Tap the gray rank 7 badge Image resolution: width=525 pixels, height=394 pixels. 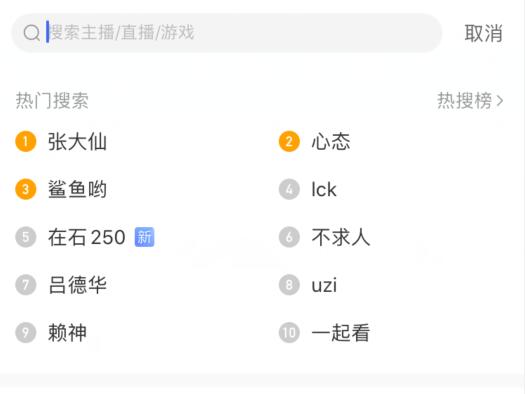(x=26, y=285)
